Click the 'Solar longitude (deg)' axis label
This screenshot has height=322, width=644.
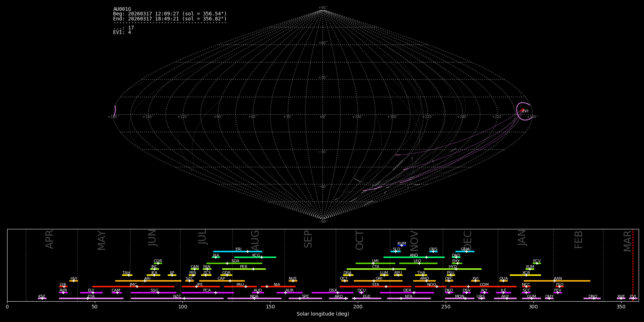point(323,314)
